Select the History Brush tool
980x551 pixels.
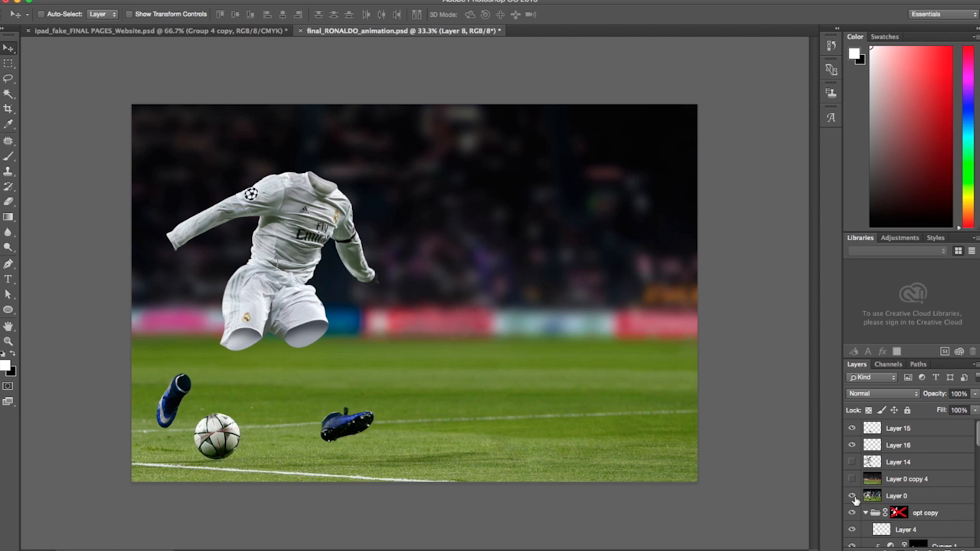8,187
